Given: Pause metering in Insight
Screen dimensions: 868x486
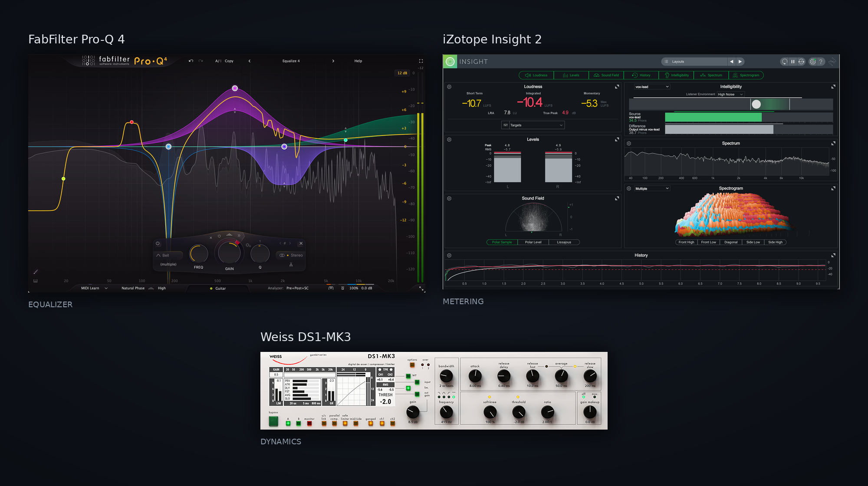Looking at the screenshot, I should (x=792, y=62).
